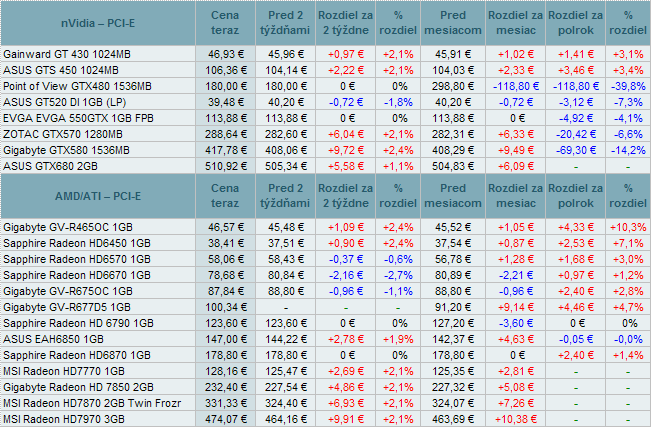Select '-0,05 €' half-year difference for EAH6850

point(575,339)
